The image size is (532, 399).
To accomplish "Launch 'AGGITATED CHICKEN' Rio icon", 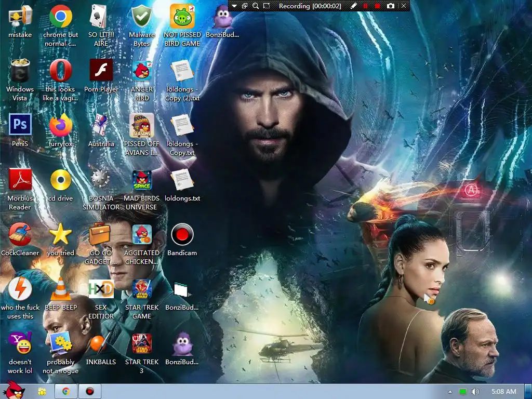I will [x=141, y=234].
